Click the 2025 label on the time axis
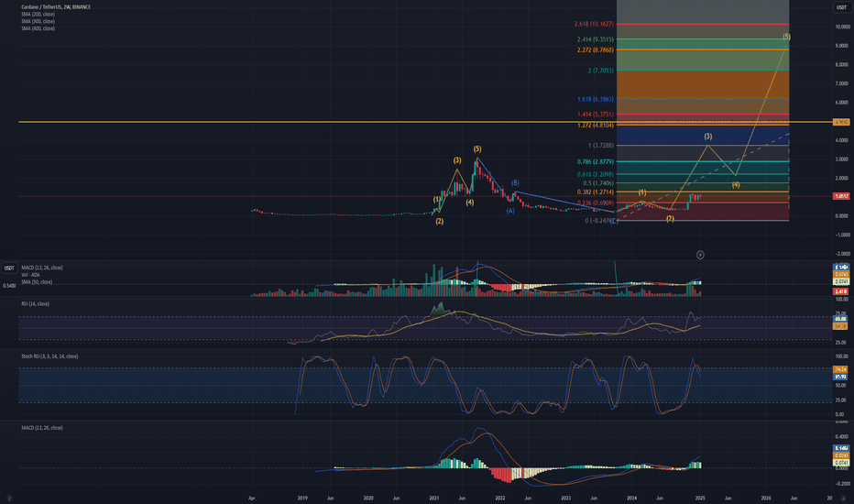854x504 pixels. 700,498
